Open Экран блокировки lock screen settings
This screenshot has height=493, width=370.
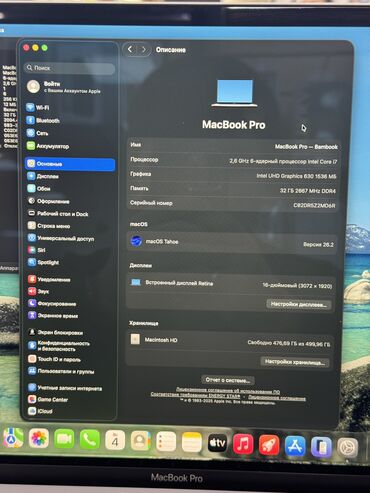coord(55,332)
